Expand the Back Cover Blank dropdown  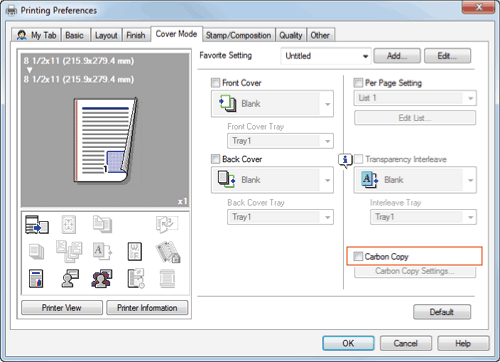click(272, 180)
